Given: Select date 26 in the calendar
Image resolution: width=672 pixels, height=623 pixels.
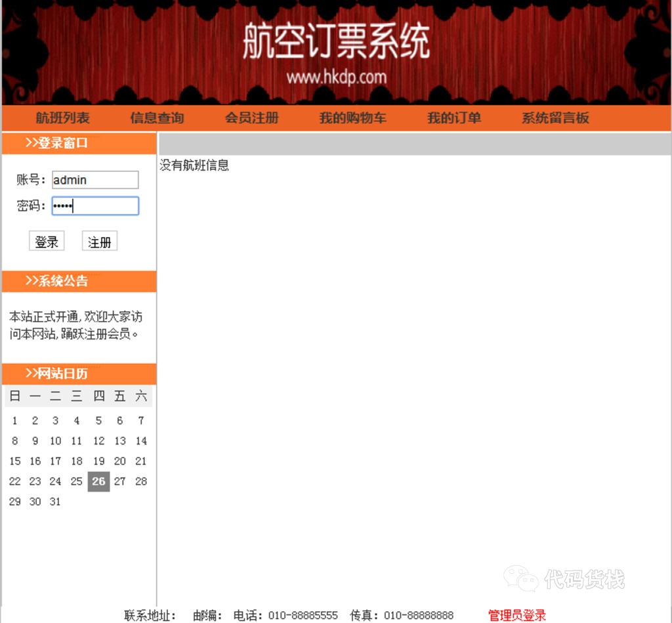Looking at the screenshot, I should pyautogui.click(x=98, y=481).
